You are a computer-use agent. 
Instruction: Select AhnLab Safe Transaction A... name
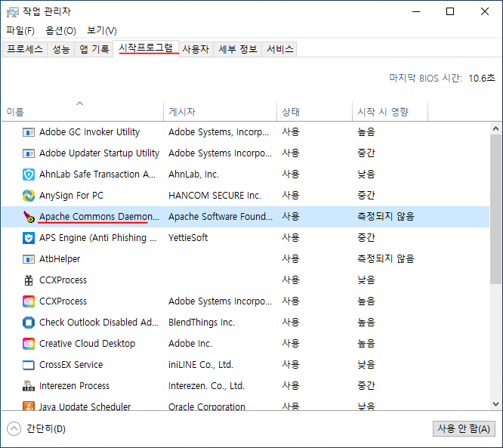97,175
